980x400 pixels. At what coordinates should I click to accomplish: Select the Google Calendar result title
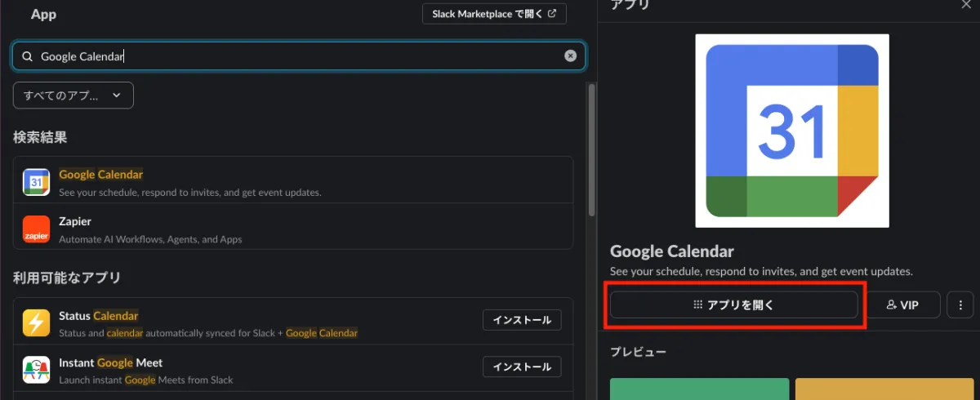coord(100,175)
